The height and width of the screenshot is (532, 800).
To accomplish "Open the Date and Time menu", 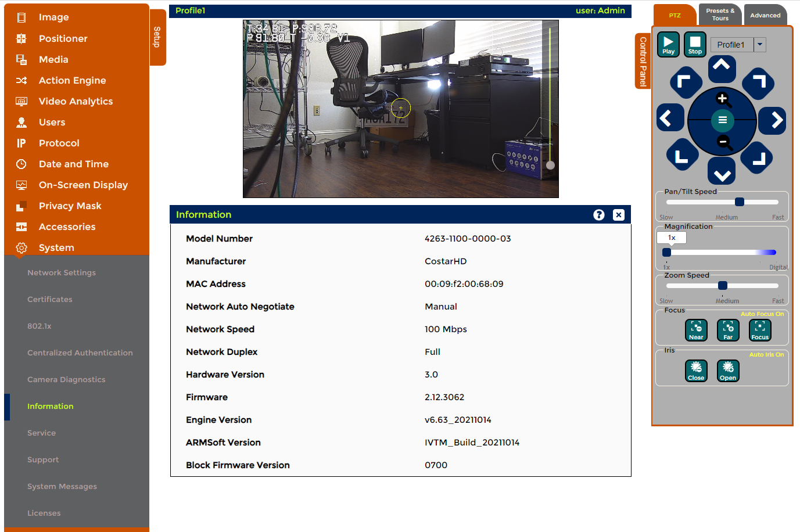I will [73, 164].
